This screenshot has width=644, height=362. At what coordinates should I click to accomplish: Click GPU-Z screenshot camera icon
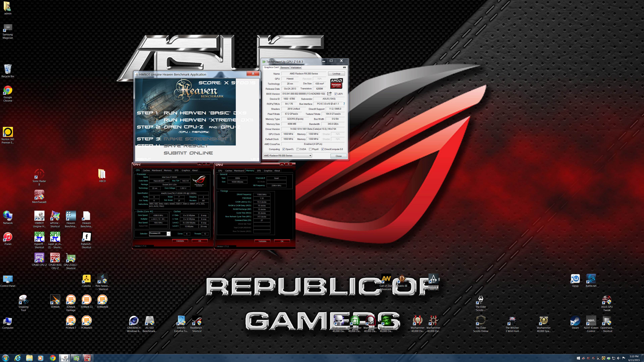click(x=344, y=67)
